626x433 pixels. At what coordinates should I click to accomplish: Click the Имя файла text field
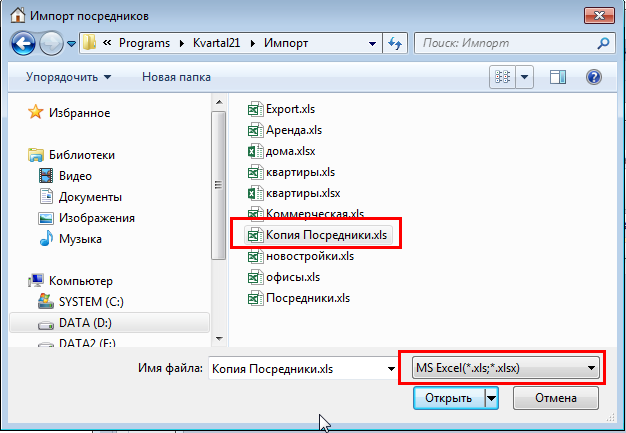[295, 369]
